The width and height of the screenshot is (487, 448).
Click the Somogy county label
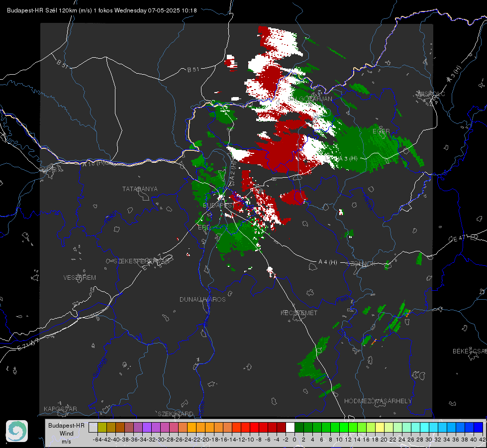[99, 367]
